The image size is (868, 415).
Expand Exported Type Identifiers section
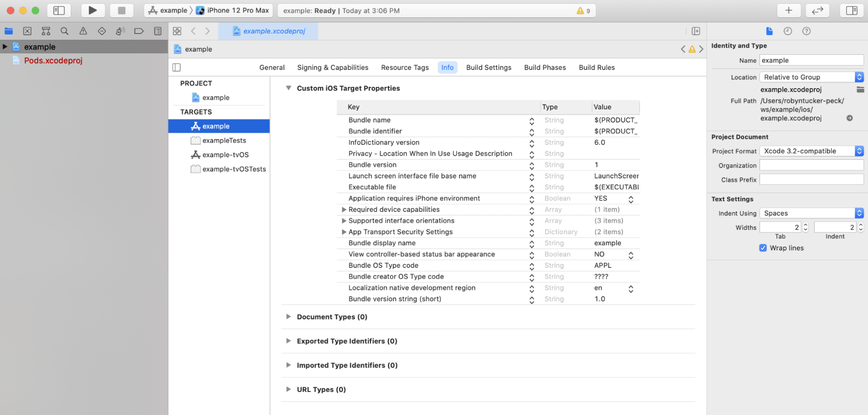288,341
